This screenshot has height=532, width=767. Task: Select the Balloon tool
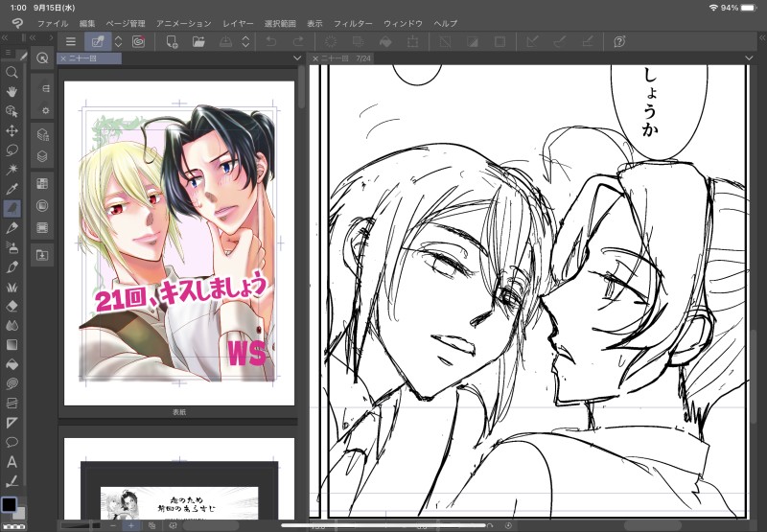(12, 443)
